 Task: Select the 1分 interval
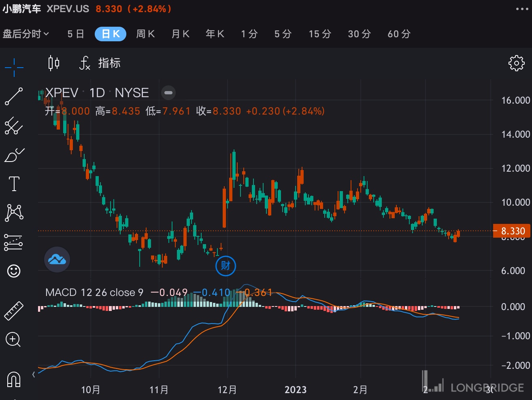(x=249, y=34)
